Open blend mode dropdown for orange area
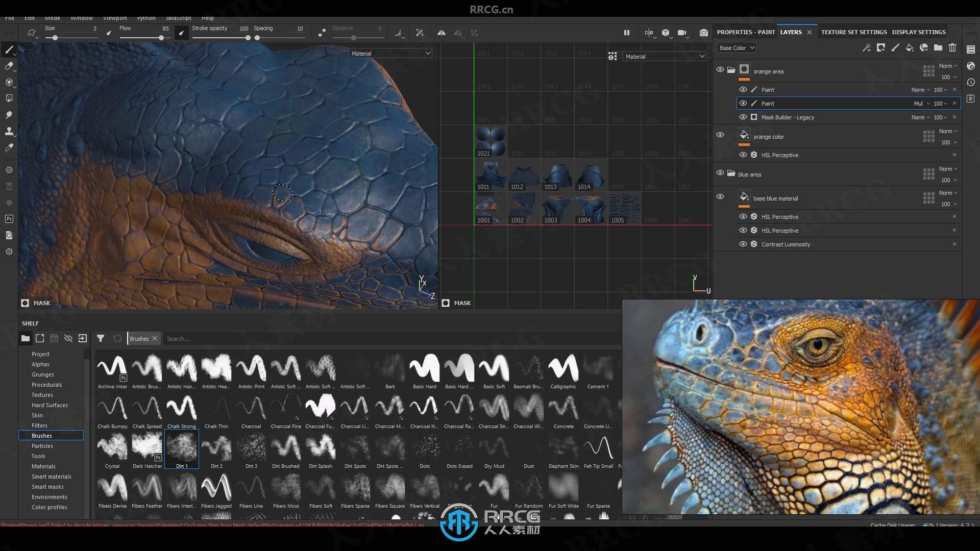Screen dimensions: 980x551 pos(948,66)
